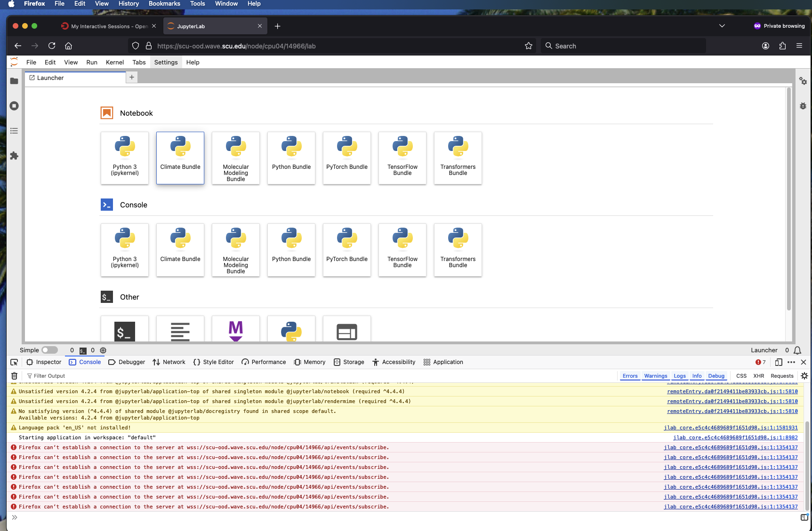Open jlab_core.js:1:8982 source link
The width and height of the screenshot is (812, 531).
pos(735,437)
